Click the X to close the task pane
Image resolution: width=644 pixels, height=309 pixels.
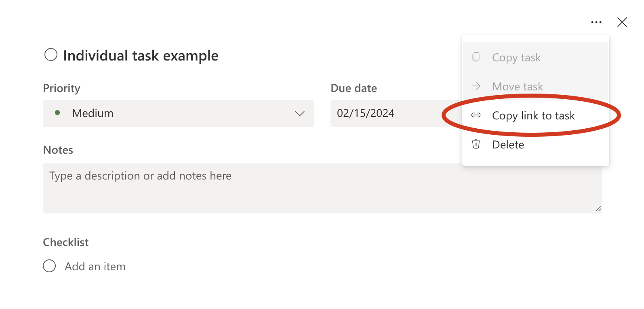(622, 22)
